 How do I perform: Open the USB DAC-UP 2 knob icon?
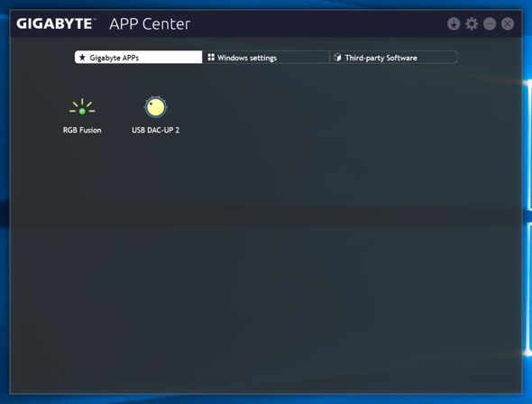pyautogui.click(x=155, y=106)
